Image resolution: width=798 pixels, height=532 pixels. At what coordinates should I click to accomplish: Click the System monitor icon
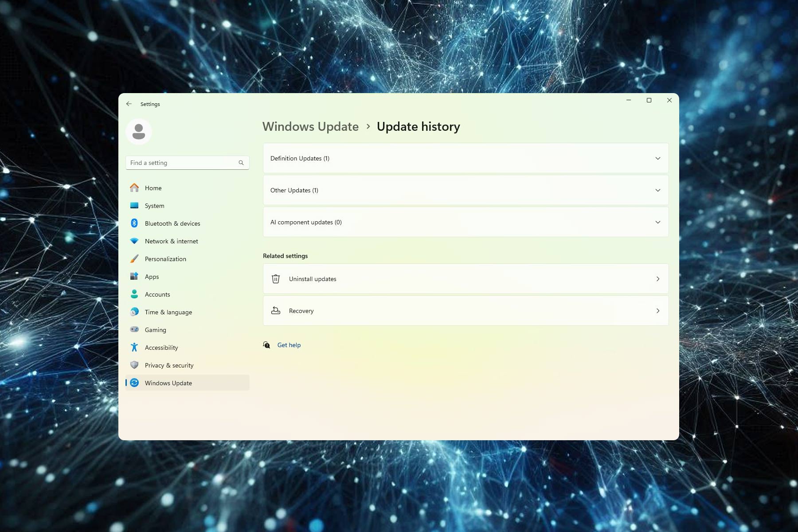click(x=134, y=205)
